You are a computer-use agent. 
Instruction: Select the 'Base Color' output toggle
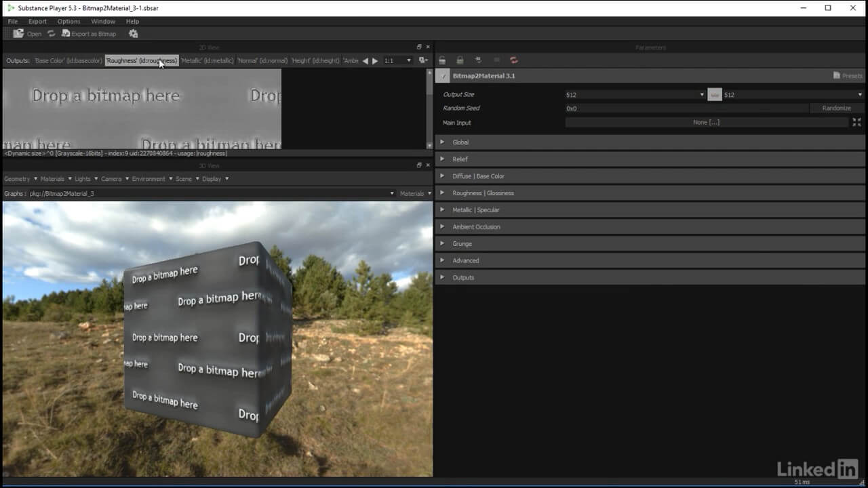68,61
